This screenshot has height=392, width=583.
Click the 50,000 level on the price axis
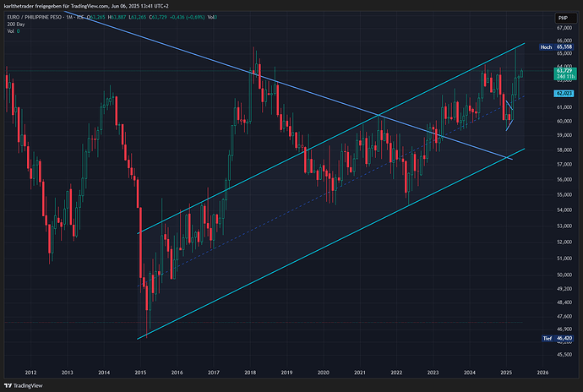[x=564, y=275]
